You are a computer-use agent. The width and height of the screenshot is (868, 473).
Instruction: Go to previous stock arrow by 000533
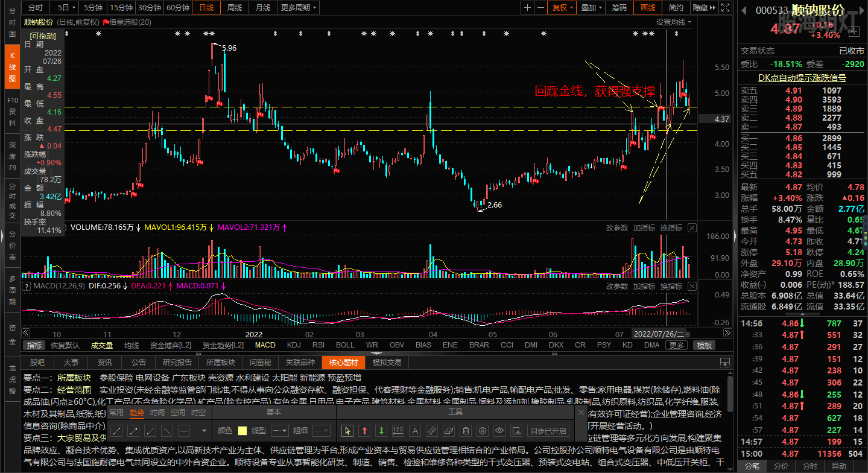(x=743, y=10)
